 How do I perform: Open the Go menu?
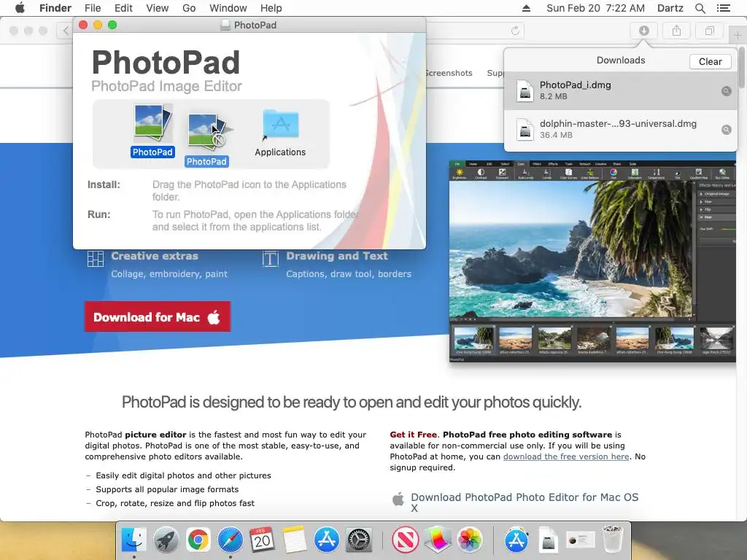[x=189, y=8]
